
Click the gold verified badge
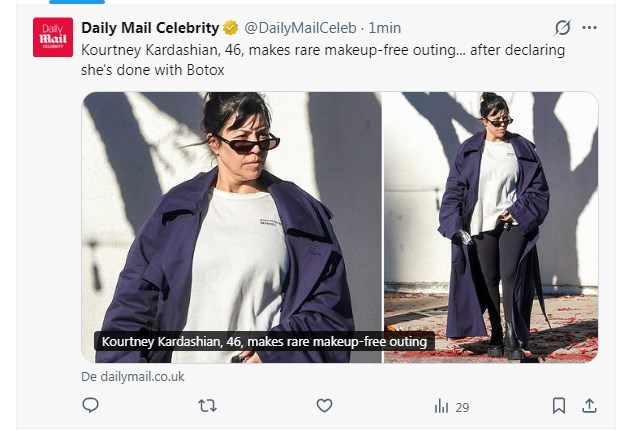230,27
